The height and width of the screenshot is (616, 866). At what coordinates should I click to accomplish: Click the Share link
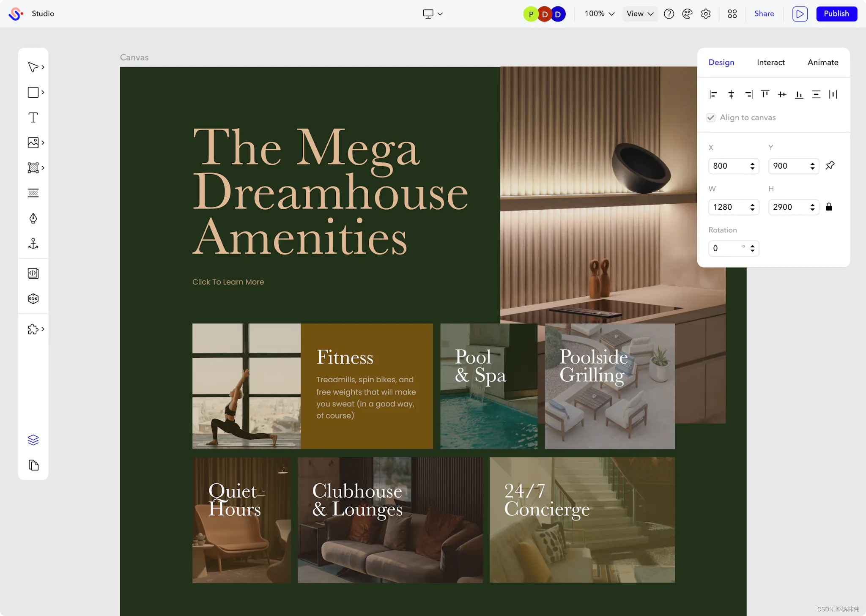point(764,14)
